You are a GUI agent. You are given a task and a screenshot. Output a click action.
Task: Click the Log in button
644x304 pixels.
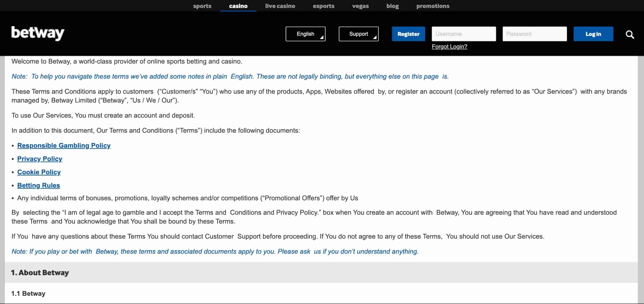pos(593,34)
